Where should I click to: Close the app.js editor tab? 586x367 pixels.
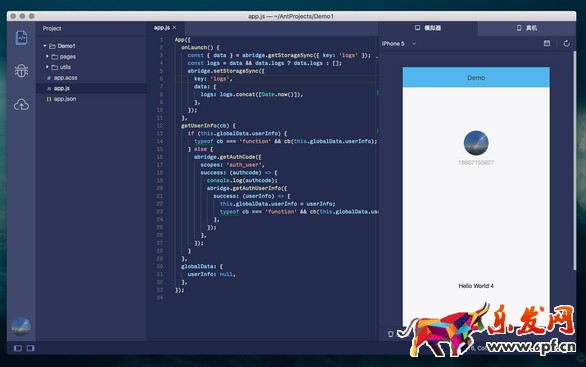(x=175, y=28)
